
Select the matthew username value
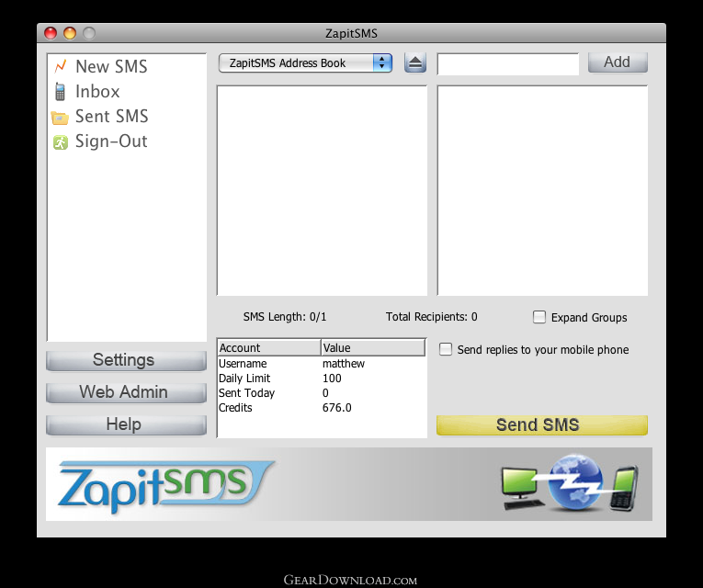344,364
